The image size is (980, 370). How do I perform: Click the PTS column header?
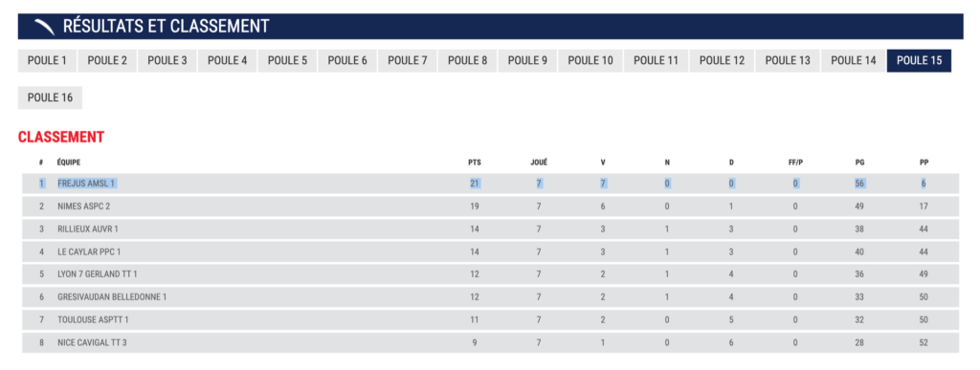point(475,163)
